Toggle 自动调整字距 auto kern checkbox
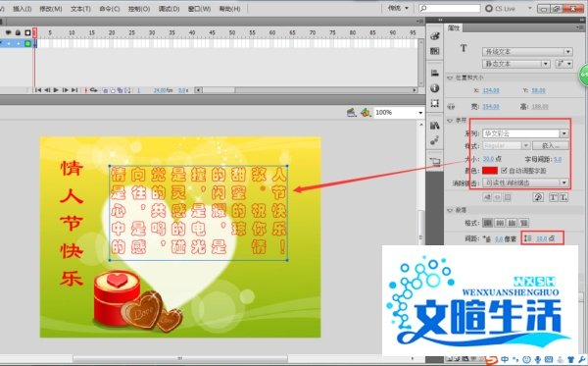588x366 pixels. point(504,171)
